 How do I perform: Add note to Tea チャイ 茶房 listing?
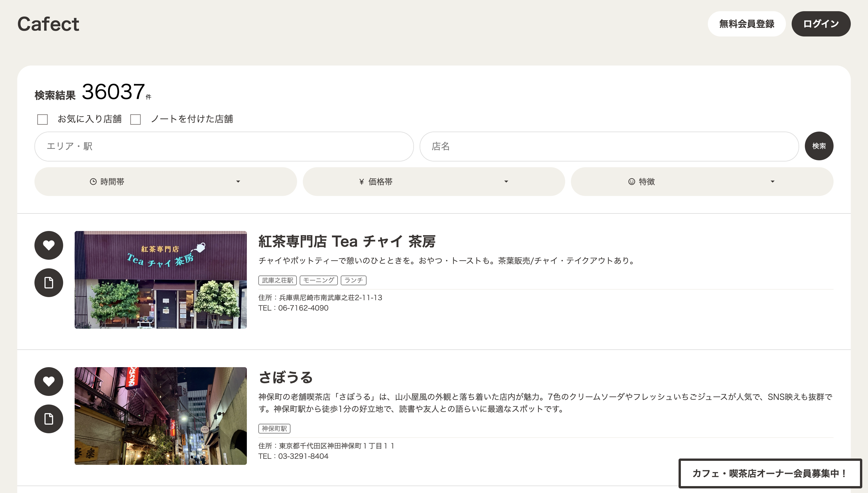tap(49, 283)
